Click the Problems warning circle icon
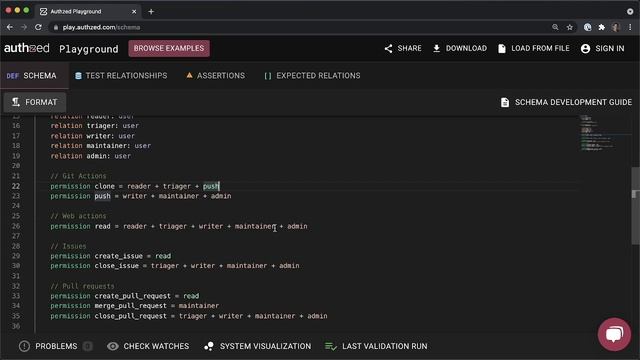640x360 pixels. (x=24, y=346)
